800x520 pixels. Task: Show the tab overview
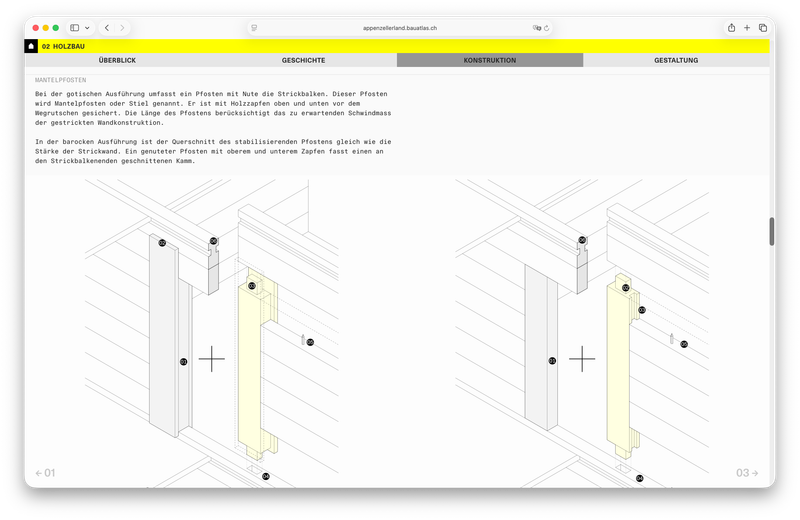(x=762, y=28)
